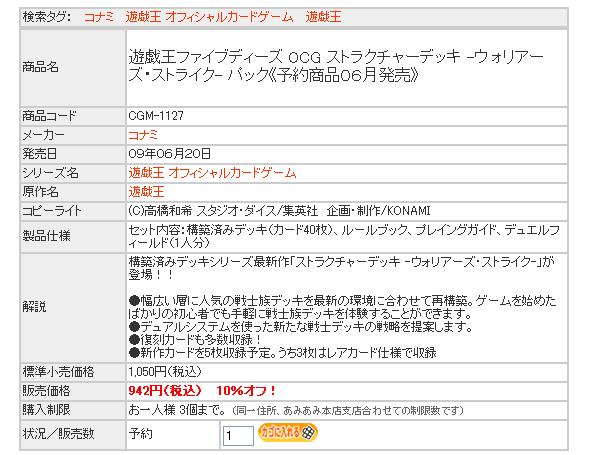600x455 pixels.
Task: Click the メーカー row label
Action: coord(43,135)
